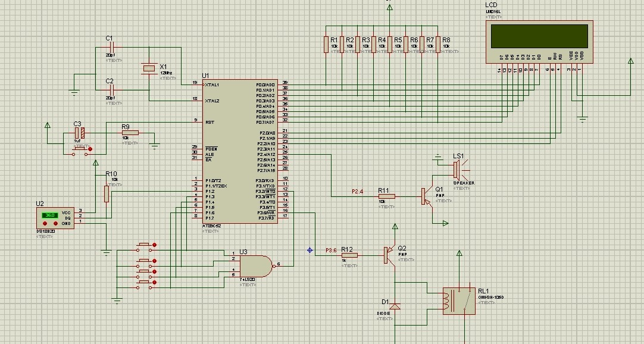Image resolution: width=644 pixels, height=344 pixels.
Task: Click pull-up resistor R6 symbol
Action: (406, 44)
